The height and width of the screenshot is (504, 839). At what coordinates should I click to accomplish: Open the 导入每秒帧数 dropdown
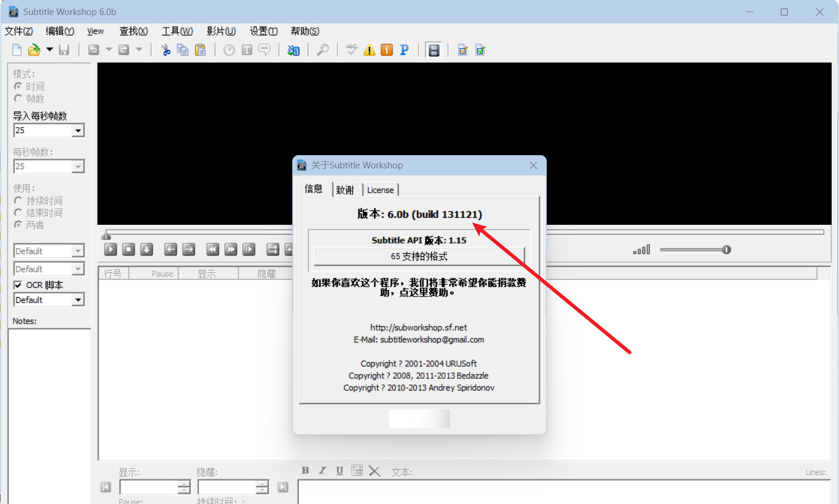(x=78, y=131)
